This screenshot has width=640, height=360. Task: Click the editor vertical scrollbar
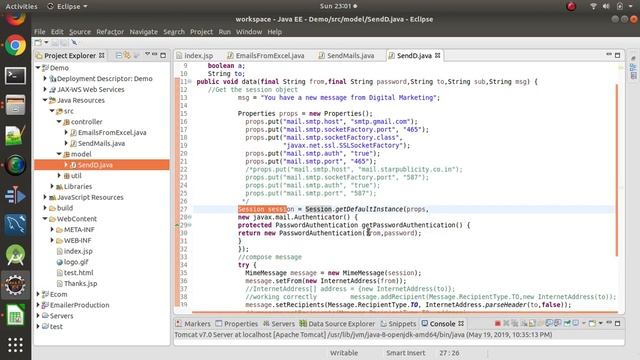pyautogui.click(x=617, y=170)
